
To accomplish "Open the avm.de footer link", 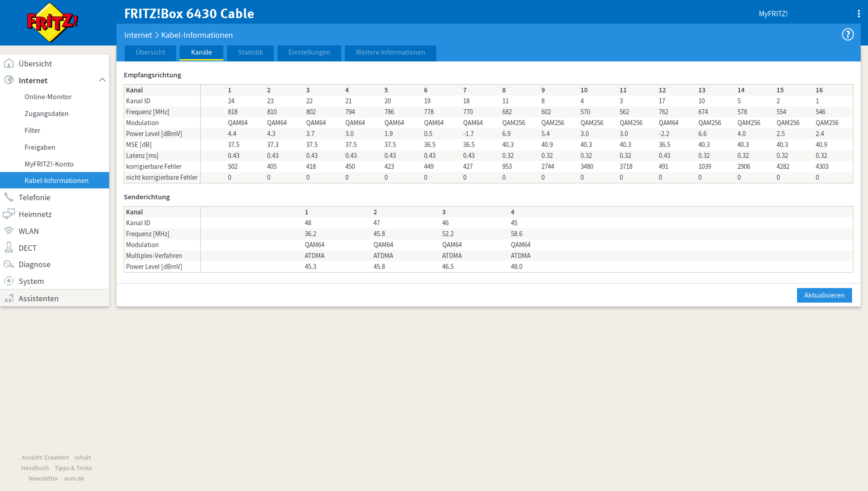I will click(x=74, y=478).
